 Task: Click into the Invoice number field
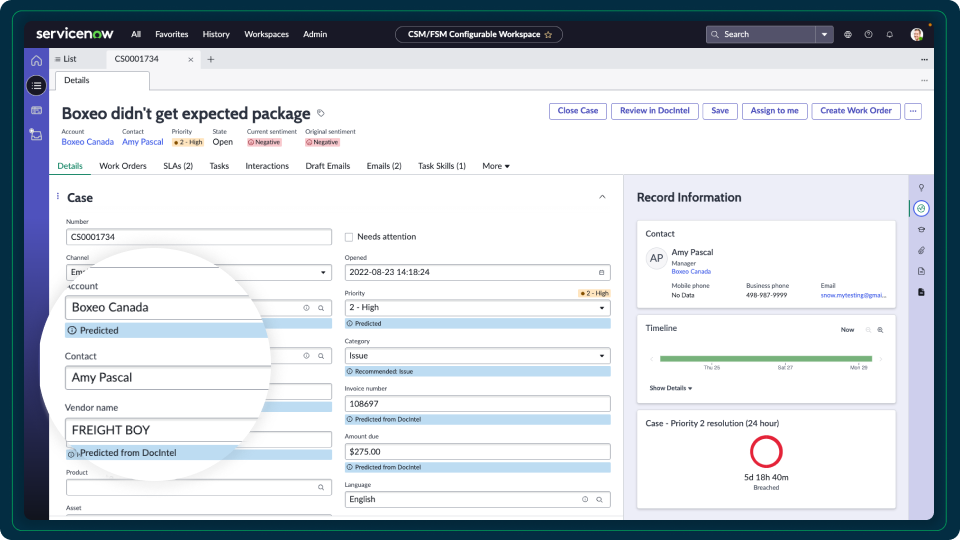476,404
